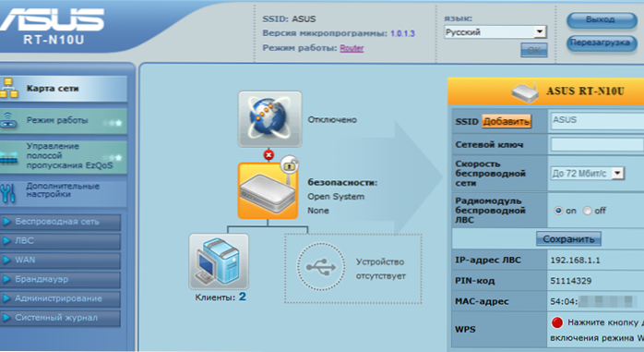This screenshot has height=352, width=644.
Task: Click the USB device placeholder icon
Action: [321, 266]
